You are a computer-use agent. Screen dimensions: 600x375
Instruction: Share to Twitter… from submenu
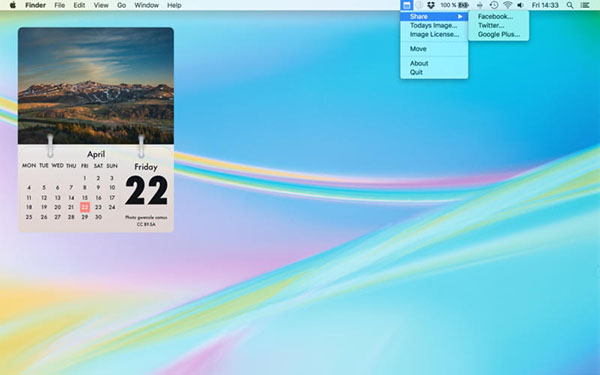coord(499,26)
